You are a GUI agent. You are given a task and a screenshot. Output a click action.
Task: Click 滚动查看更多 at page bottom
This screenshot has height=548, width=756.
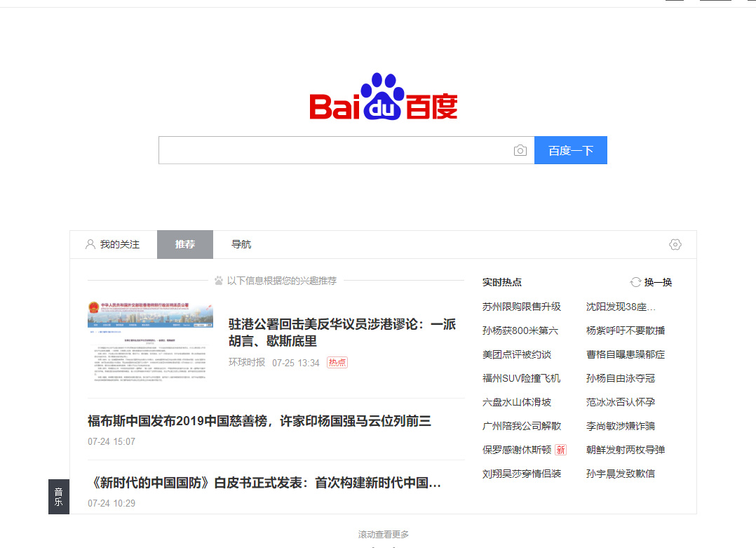[384, 535]
